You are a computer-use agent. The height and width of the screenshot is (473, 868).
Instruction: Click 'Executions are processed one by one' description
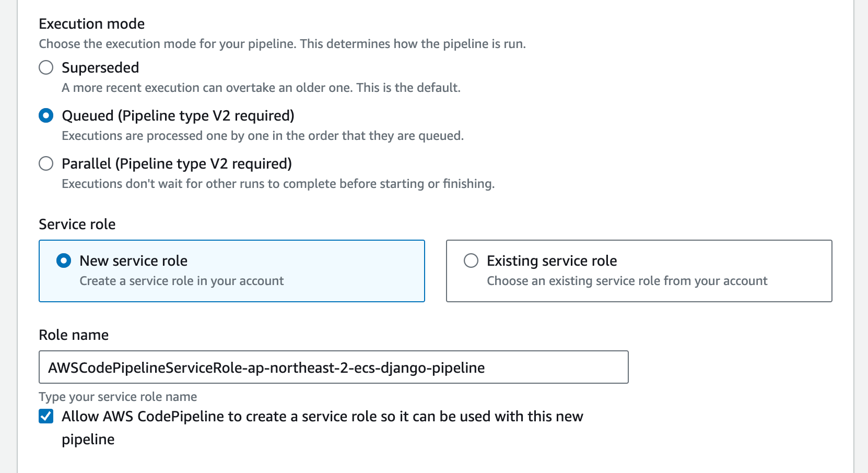(263, 136)
